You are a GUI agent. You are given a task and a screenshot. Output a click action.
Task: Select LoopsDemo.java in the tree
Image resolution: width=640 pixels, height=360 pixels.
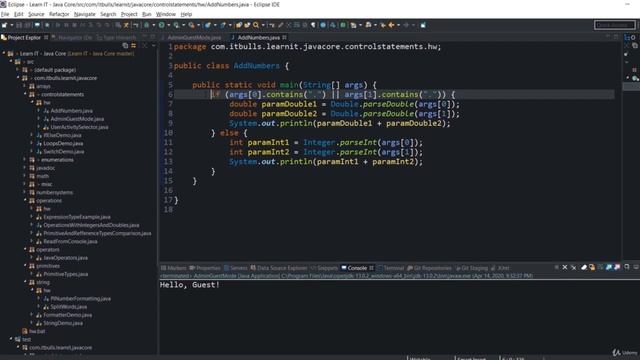63,143
